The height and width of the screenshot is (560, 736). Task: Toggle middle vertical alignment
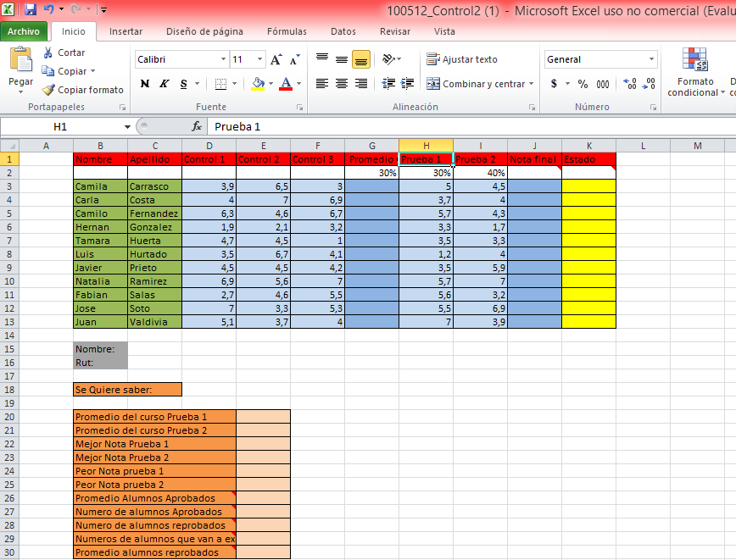click(342, 59)
